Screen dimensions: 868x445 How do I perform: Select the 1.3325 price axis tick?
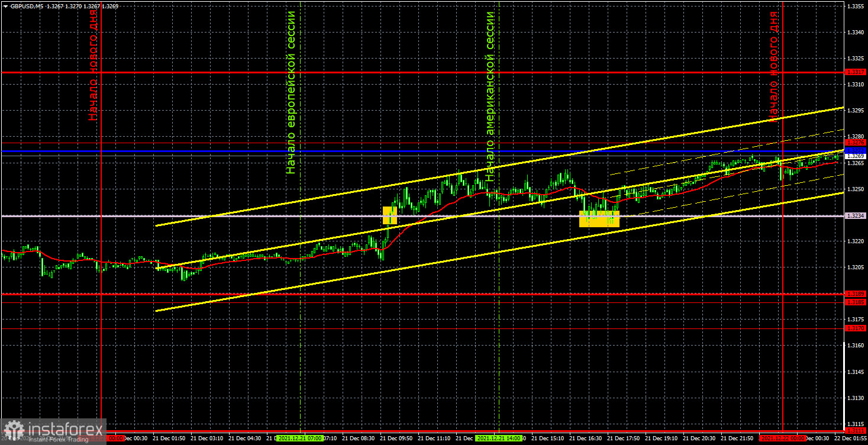(x=856, y=59)
